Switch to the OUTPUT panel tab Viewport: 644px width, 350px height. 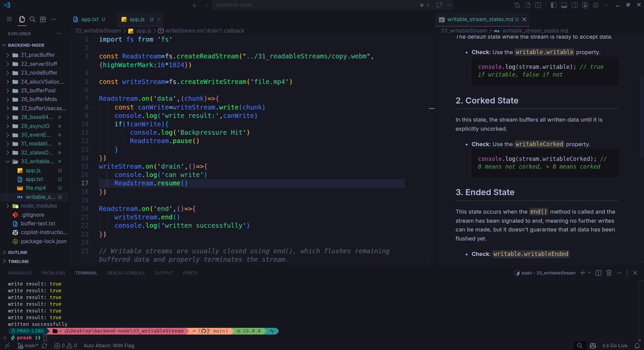point(164,273)
